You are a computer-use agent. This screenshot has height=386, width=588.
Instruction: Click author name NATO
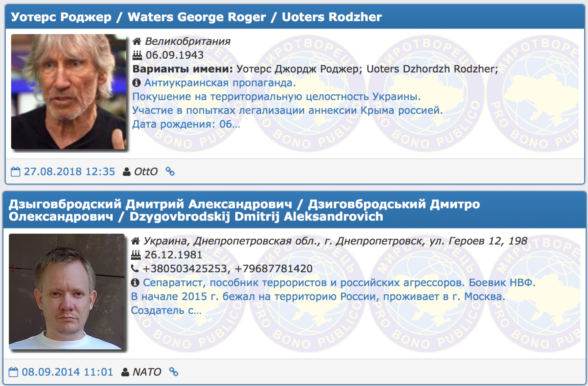(x=147, y=372)
